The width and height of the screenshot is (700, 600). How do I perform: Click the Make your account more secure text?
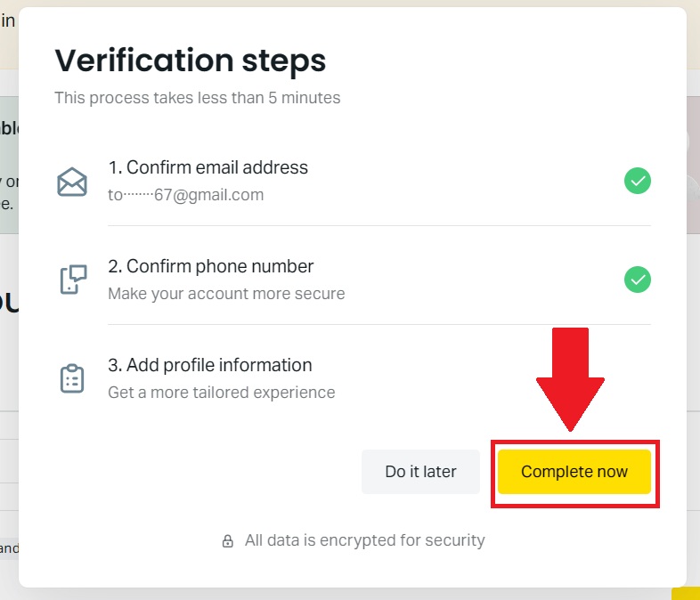[x=226, y=293]
